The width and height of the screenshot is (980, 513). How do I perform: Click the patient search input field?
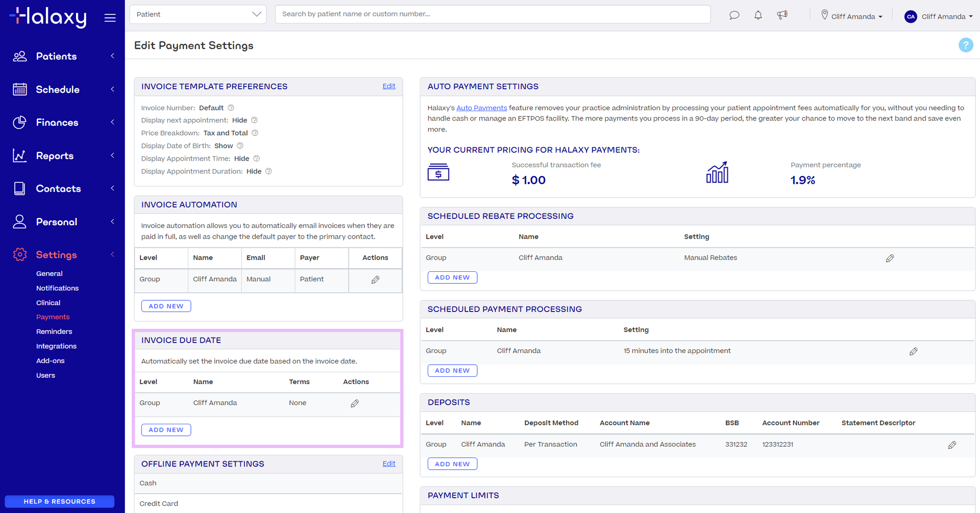(x=493, y=14)
